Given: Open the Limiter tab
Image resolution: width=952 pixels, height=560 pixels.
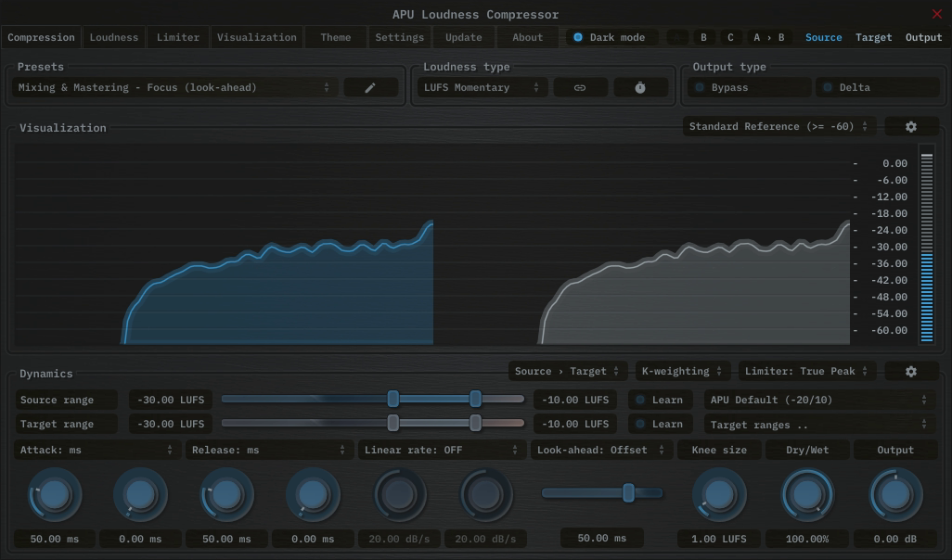Looking at the screenshot, I should point(178,37).
